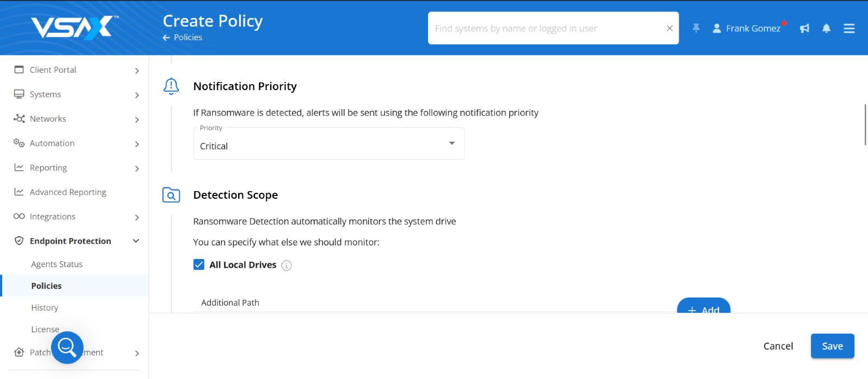Click the pin icon in header
The image size is (868, 379).
(x=696, y=28)
